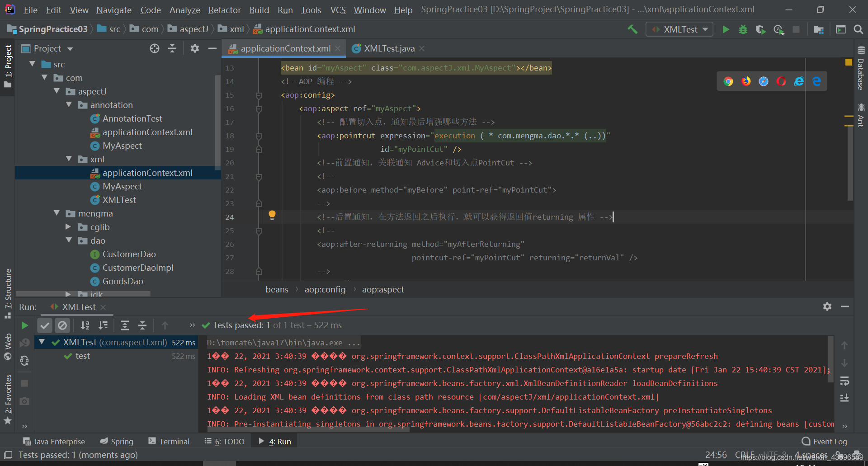Click SpringPractice03 in navigation breadcrumb
This screenshot has height=466, width=868.
tap(47, 29)
